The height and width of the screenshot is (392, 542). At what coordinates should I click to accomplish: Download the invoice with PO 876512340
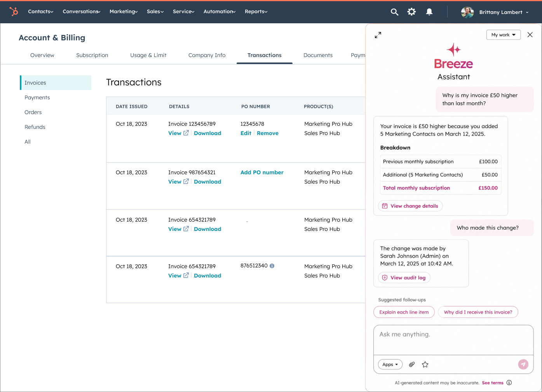coord(207,276)
